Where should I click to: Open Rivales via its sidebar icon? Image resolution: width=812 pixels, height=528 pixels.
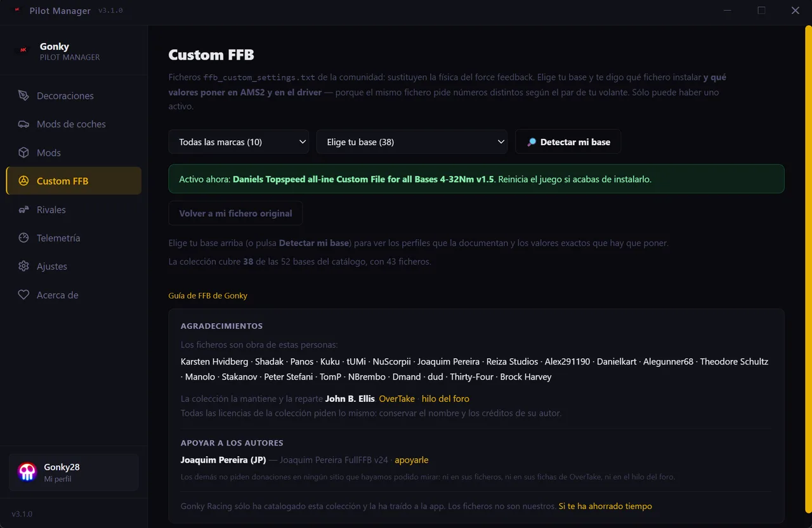pos(23,210)
